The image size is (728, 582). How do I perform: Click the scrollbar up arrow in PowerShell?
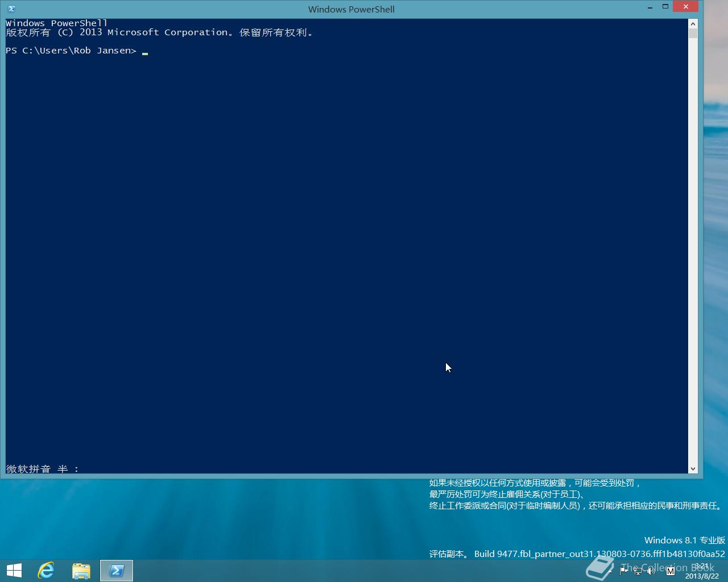pyautogui.click(x=693, y=23)
